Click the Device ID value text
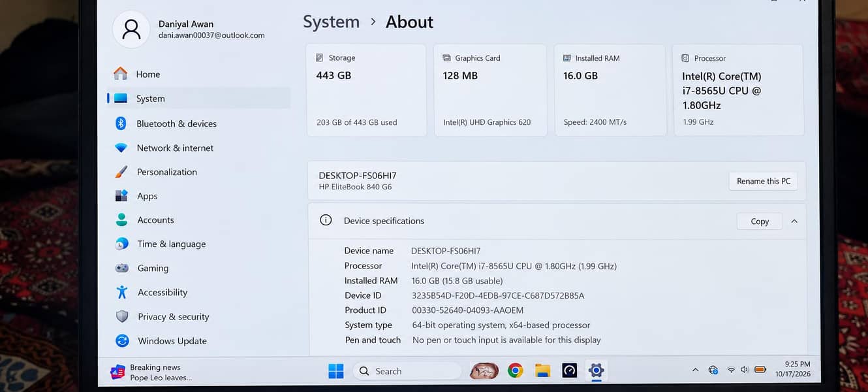The image size is (868, 392). (497, 295)
